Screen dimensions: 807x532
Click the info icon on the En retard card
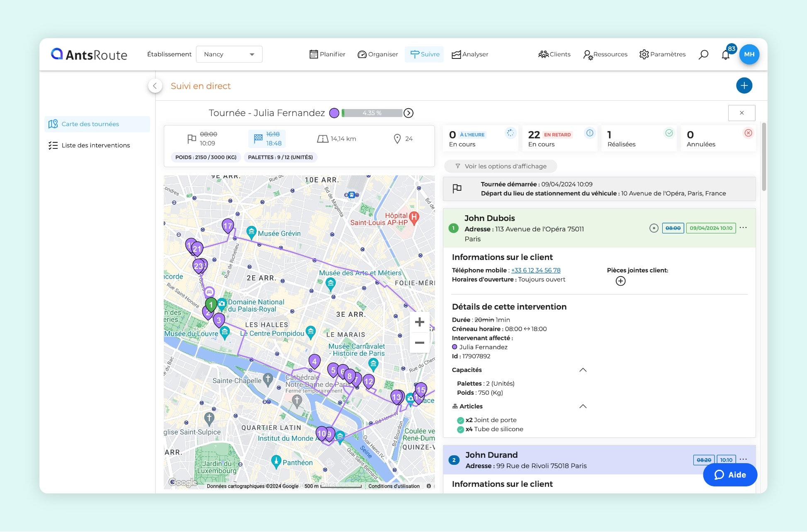point(589,133)
